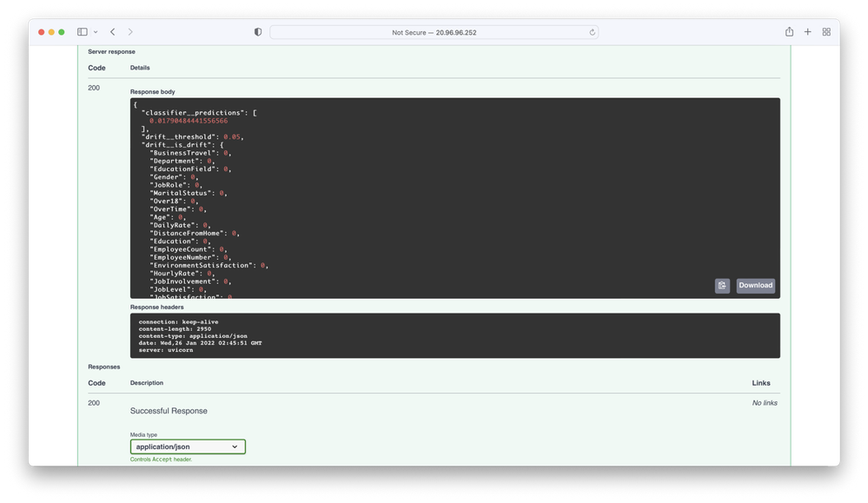This screenshot has width=868, height=503.
Task: Open the Share icon in toolbar
Action: 789,31
